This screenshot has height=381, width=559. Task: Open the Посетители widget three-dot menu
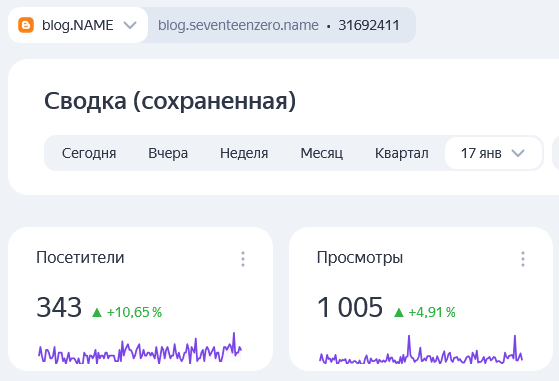coord(243,259)
